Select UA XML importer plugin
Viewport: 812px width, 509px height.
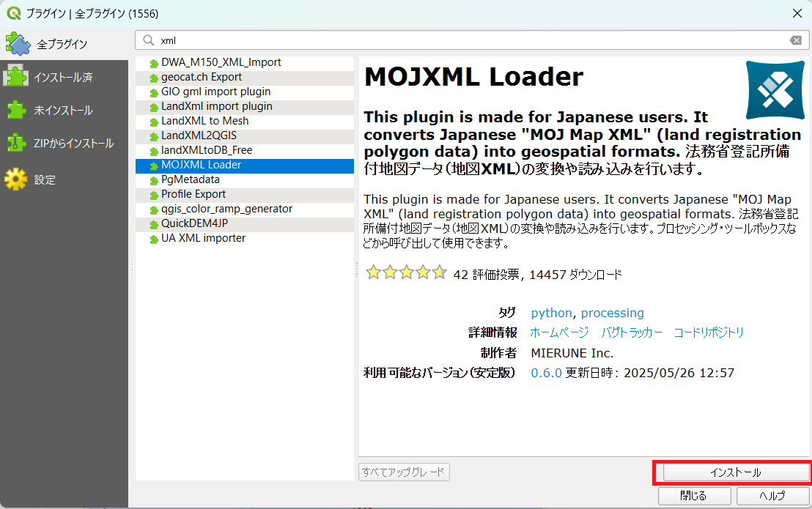(x=245, y=238)
